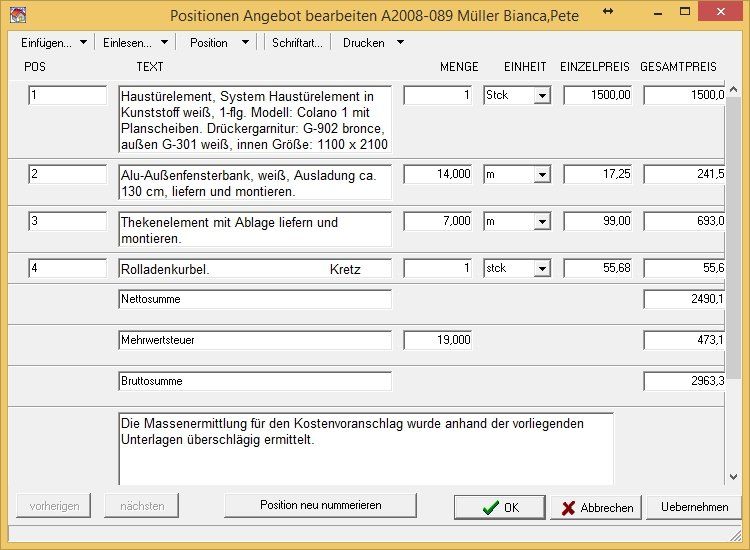The width and height of the screenshot is (750, 550).
Task: Open the Drucken dropdown arrow
Action: pos(400,43)
